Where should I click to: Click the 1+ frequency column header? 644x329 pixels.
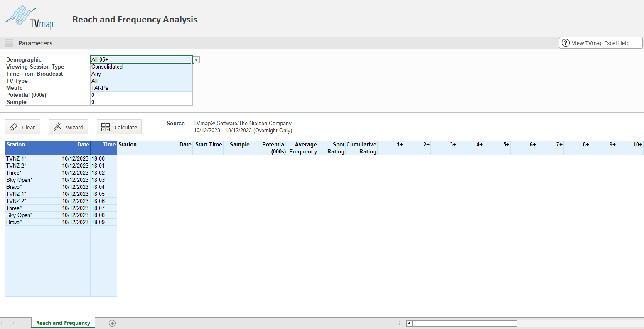[x=391, y=148]
